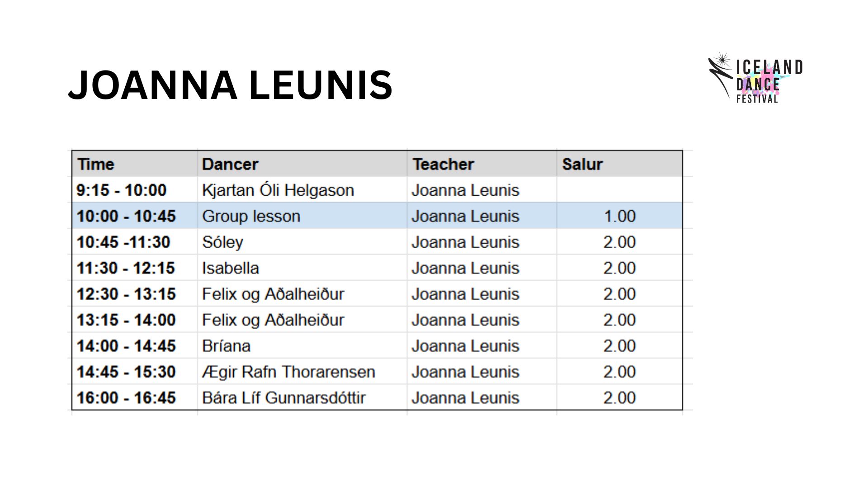Select the Ægir Rafn Thorarensen cell
The height and width of the screenshot is (488, 868).
(302, 372)
